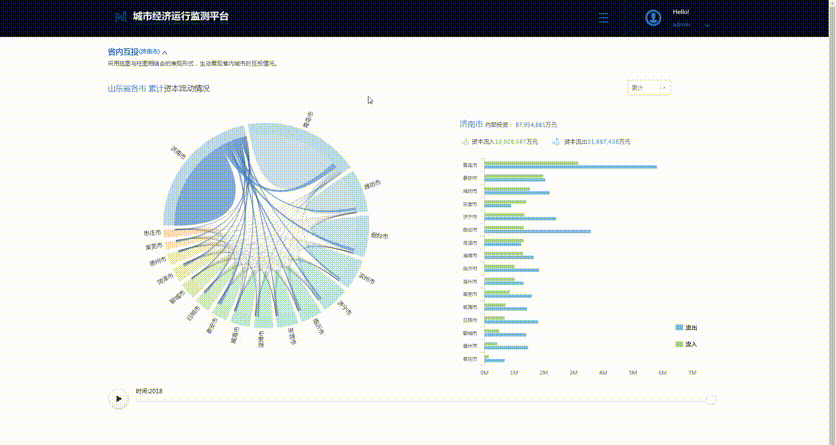Screen dimensions: 836x445
Task: Click the 枣庄市 label in chord diagram
Action: click(152, 233)
